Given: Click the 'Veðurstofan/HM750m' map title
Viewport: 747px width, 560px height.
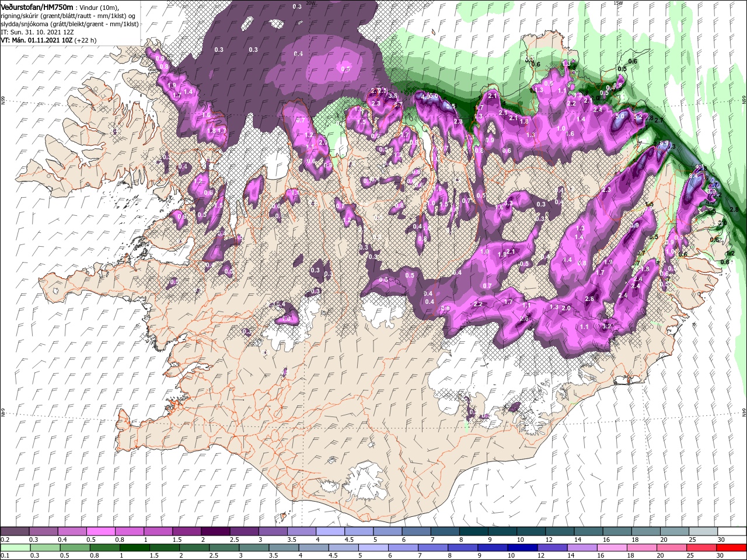Looking at the screenshot, I should [x=37, y=6].
